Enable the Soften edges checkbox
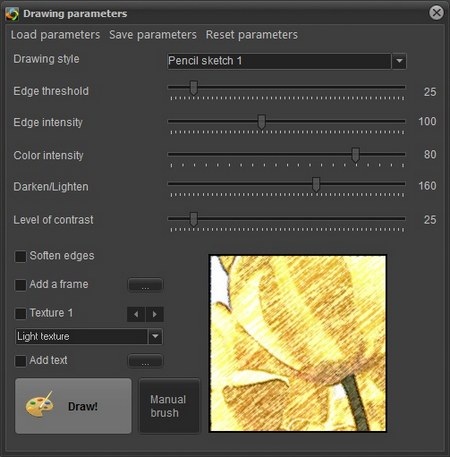Image resolution: width=450 pixels, height=457 pixels. coord(20,256)
